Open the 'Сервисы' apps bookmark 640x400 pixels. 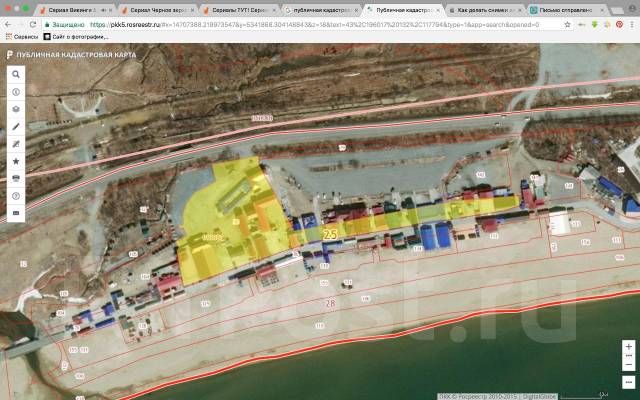(x=19, y=36)
